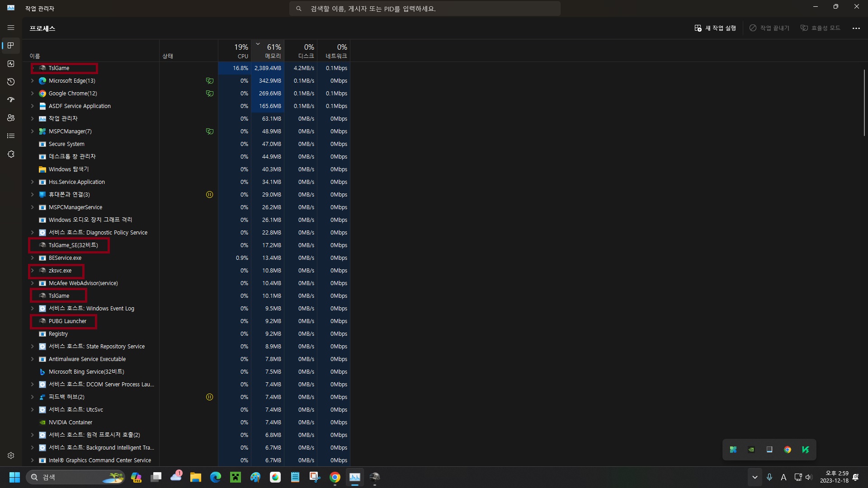Viewport: 868px width, 488px height.
Task: Sort by the 메모리 column header
Action: [268, 51]
